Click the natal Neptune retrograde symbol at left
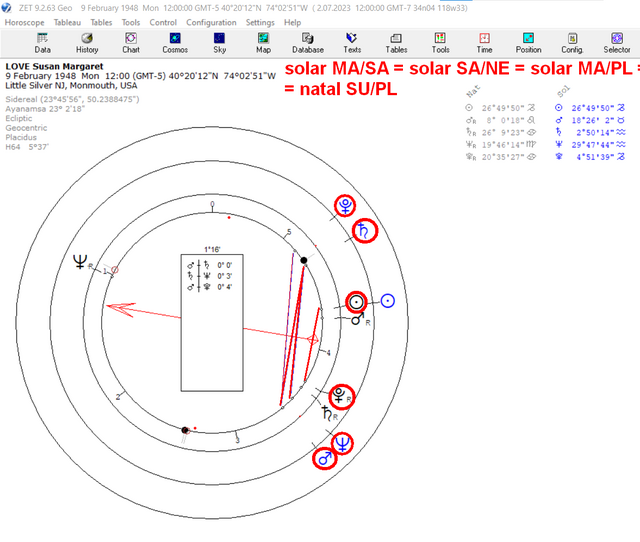The width and height of the screenshot is (640, 542). coord(82,262)
